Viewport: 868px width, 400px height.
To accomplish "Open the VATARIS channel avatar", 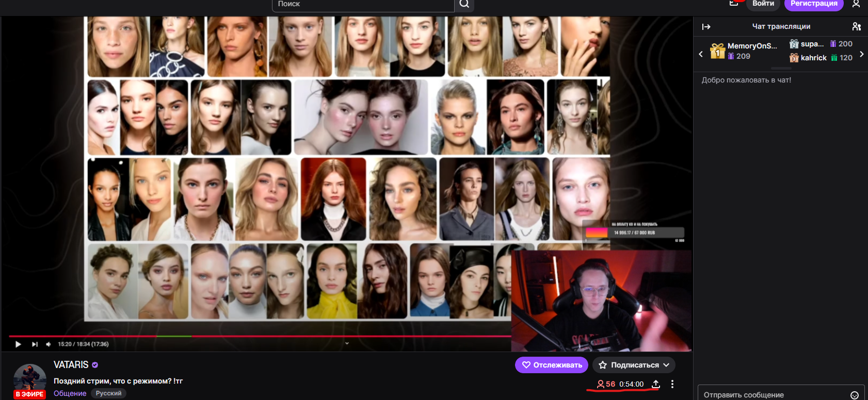I will pos(30,380).
